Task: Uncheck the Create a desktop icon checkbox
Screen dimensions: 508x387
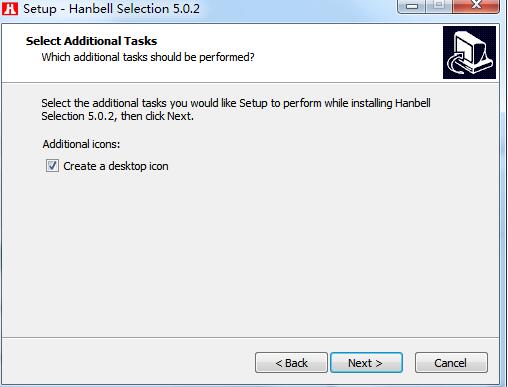Action: click(52, 166)
